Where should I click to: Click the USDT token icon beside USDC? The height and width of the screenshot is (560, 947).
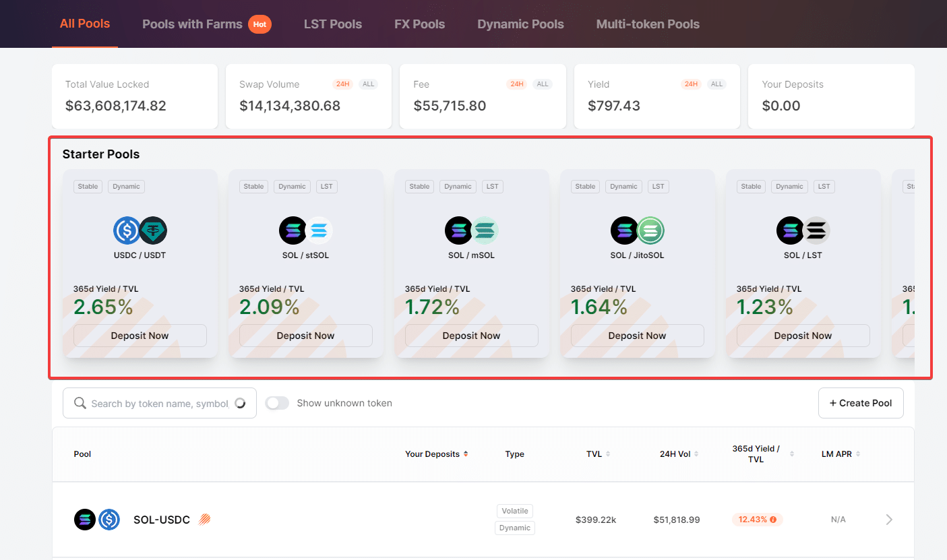pos(153,230)
